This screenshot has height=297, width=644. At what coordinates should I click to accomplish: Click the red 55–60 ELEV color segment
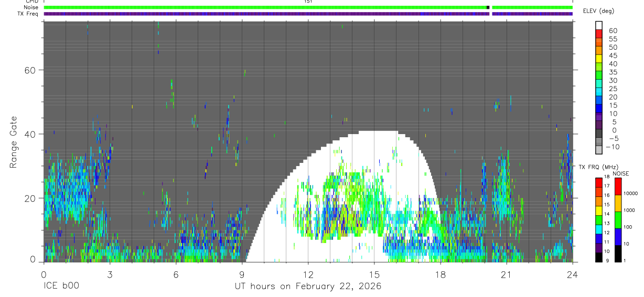pos(599,35)
